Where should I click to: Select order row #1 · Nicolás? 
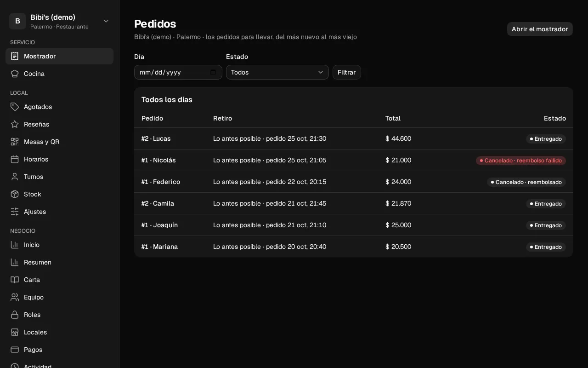point(354,160)
